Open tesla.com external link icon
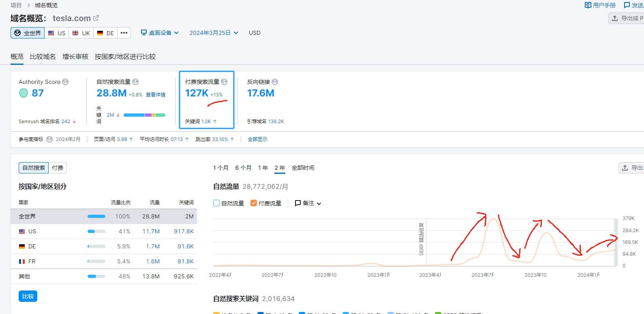 [x=96, y=18]
